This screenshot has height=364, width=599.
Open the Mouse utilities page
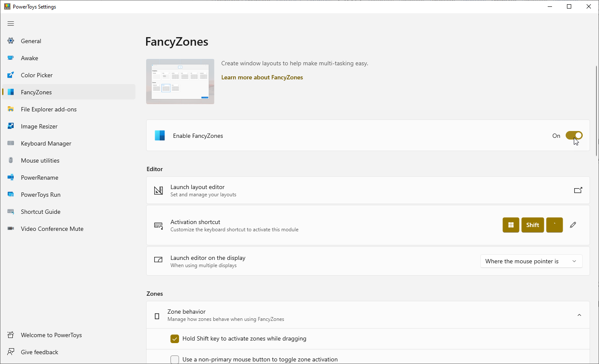point(69,160)
